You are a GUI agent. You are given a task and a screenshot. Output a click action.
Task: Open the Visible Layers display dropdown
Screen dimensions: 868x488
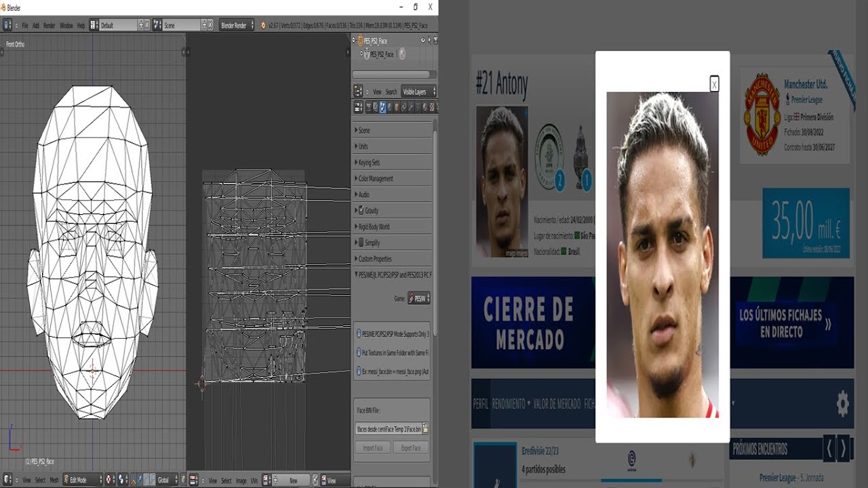(x=418, y=91)
